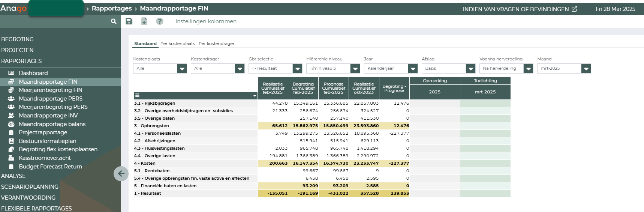Open the Afslag dropdown showing Basis
Viewport: 644px width, 212px height.
pos(448,68)
